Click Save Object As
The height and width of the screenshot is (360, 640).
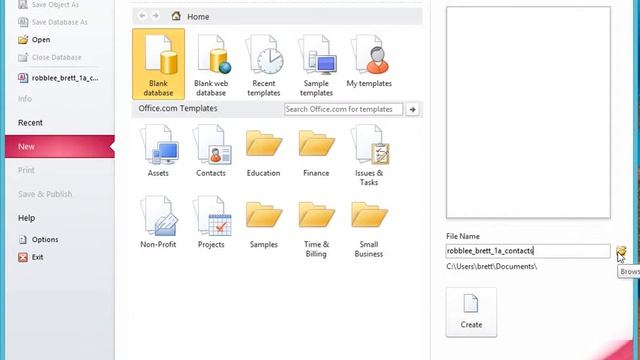pyautogui.click(x=48, y=5)
